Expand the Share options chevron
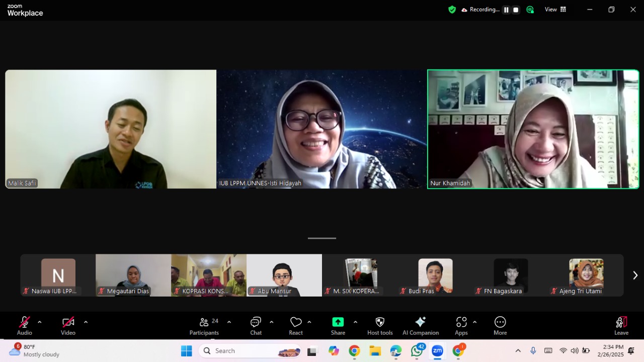The height and width of the screenshot is (362, 644). tap(355, 322)
